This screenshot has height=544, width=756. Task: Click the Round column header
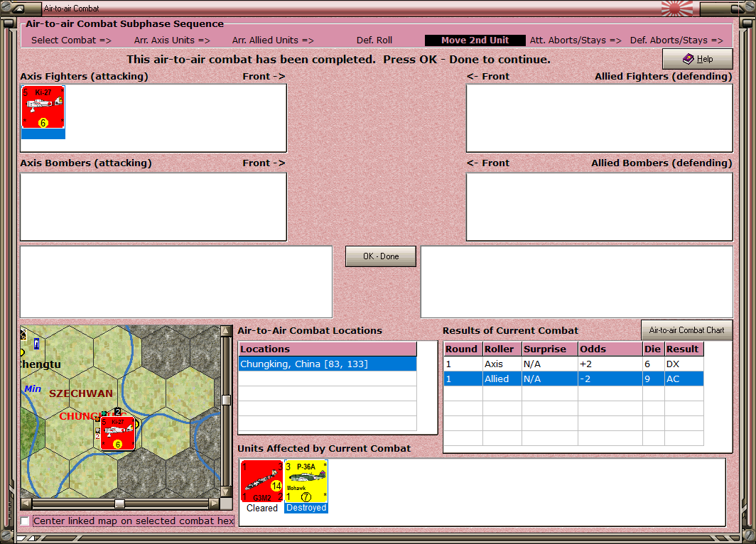click(463, 349)
